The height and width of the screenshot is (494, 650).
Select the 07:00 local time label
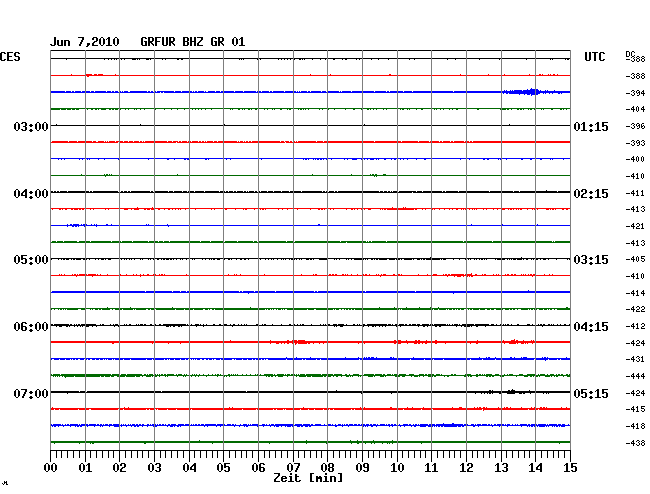31,393
